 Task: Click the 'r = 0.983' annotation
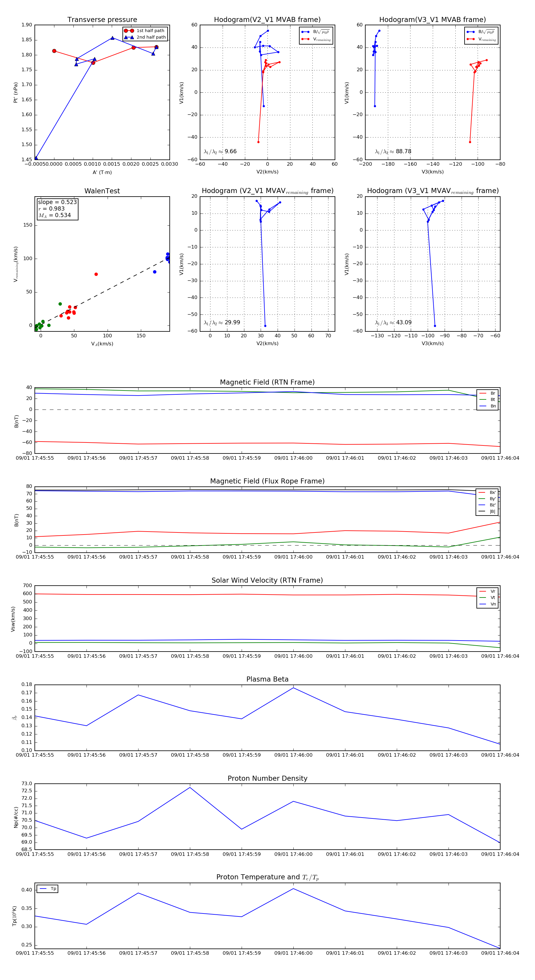(51, 209)
